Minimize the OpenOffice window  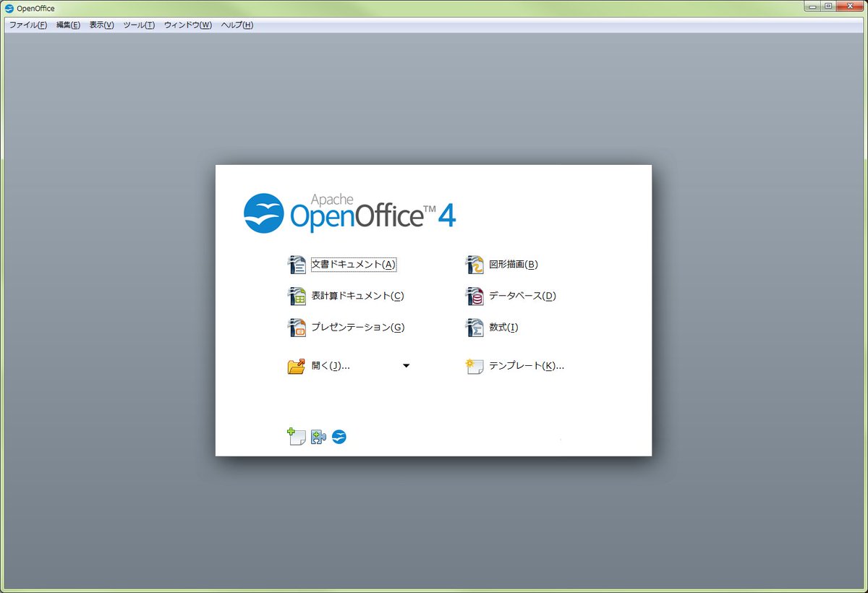click(x=813, y=7)
